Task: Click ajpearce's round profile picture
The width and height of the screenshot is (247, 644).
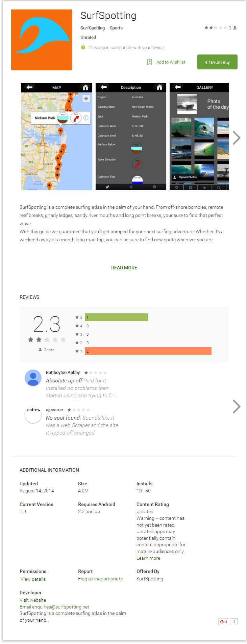Action: [x=33, y=415]
